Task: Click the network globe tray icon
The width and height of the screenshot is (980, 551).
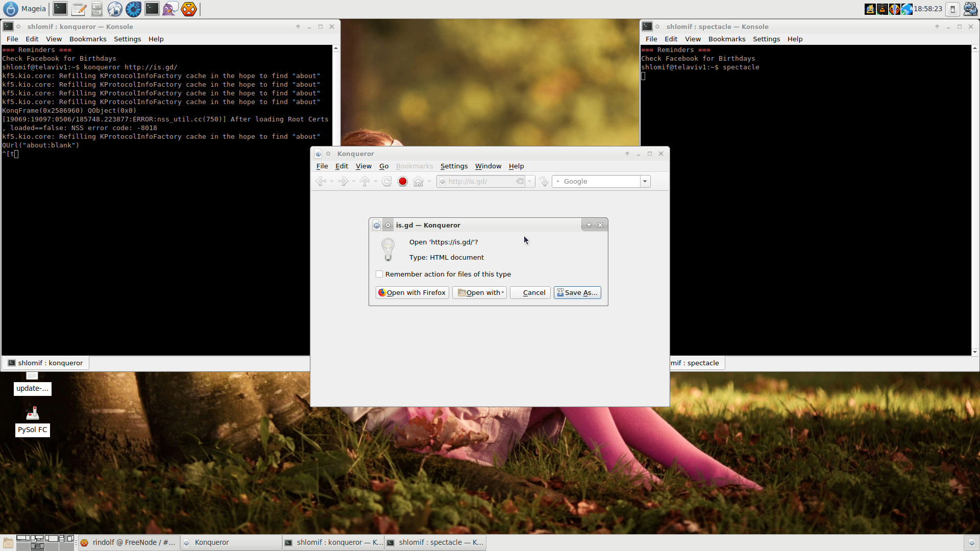Action: [x=906, y=9]
